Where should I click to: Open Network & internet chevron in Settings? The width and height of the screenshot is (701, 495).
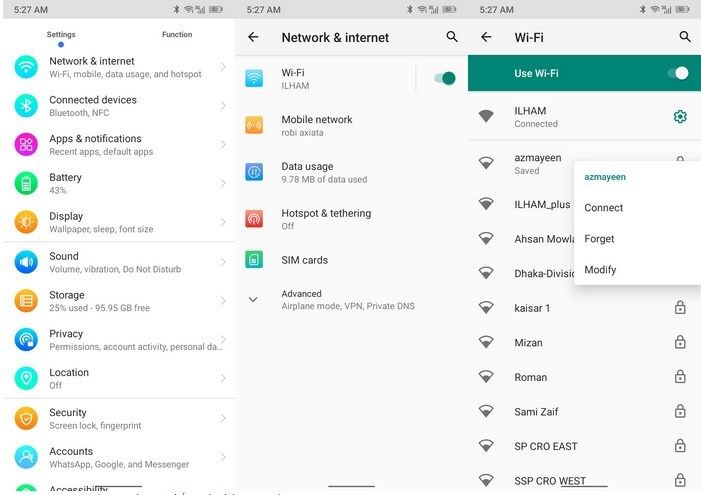pyautogui.click(x=222, y=67)
